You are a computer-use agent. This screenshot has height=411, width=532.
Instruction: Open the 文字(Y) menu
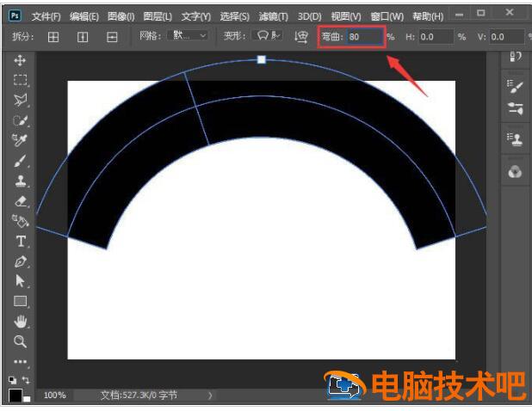click(x=195, y=16)
